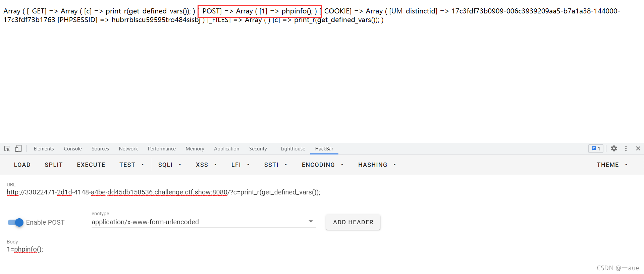Close the DevTools panel
The image size is (644, 274).
tap(638, 148)
